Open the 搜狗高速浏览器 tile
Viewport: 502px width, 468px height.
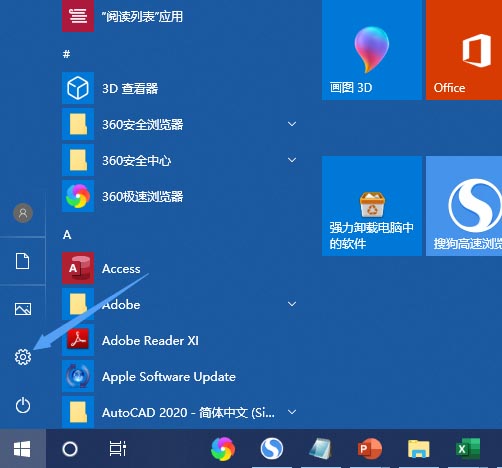pyautogui.click(x=464, y=206)
